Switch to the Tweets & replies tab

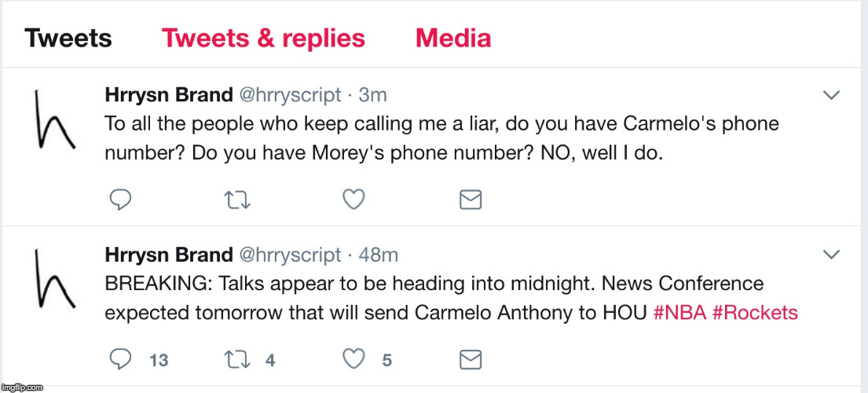point(263,39)
